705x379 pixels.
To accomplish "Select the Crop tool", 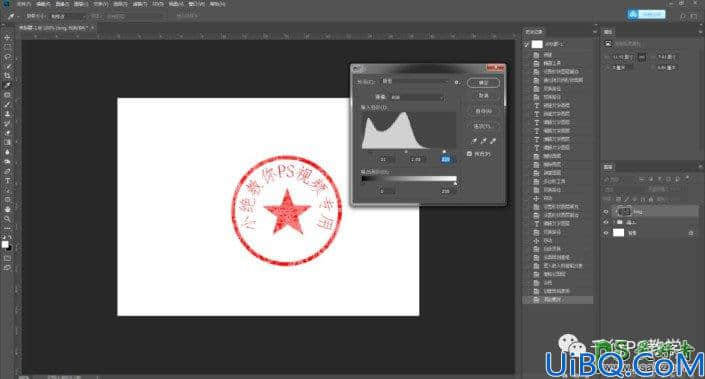I will (x=7, y=76).
